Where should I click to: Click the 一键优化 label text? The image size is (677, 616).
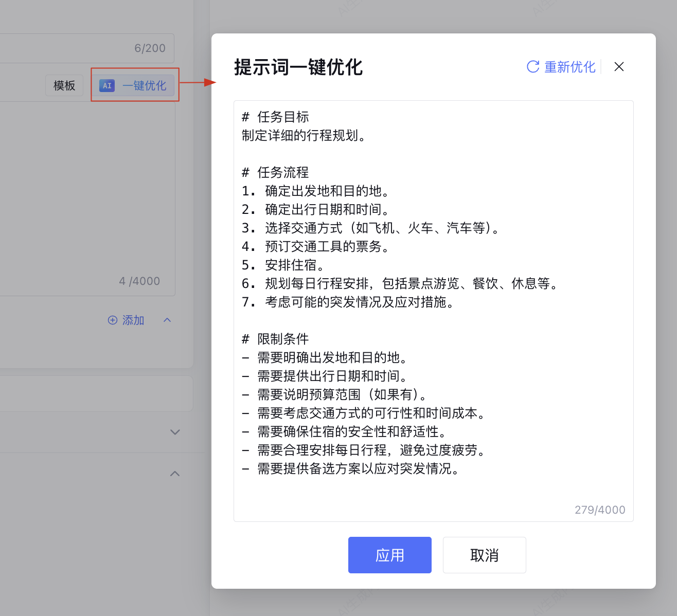click(x=145, y=85)
